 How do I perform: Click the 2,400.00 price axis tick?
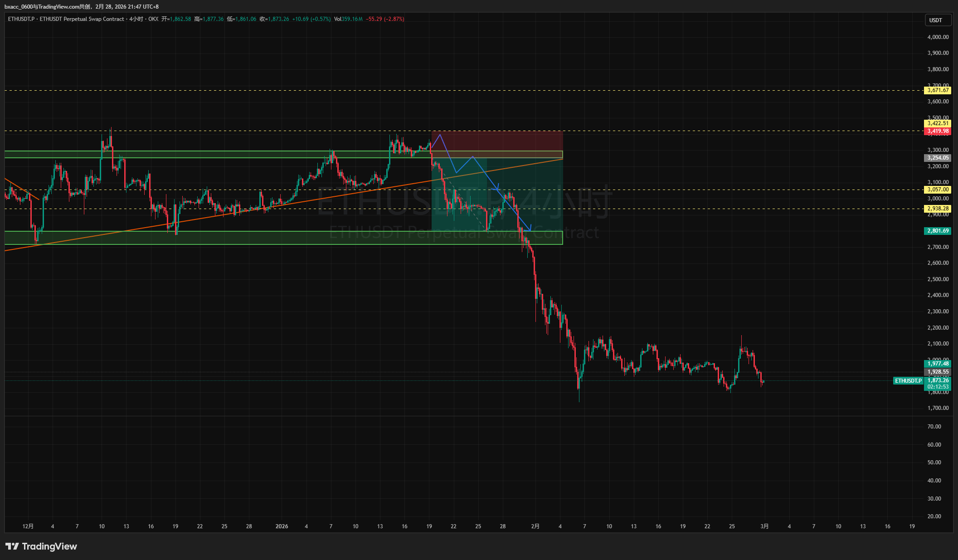click(938, 295)
